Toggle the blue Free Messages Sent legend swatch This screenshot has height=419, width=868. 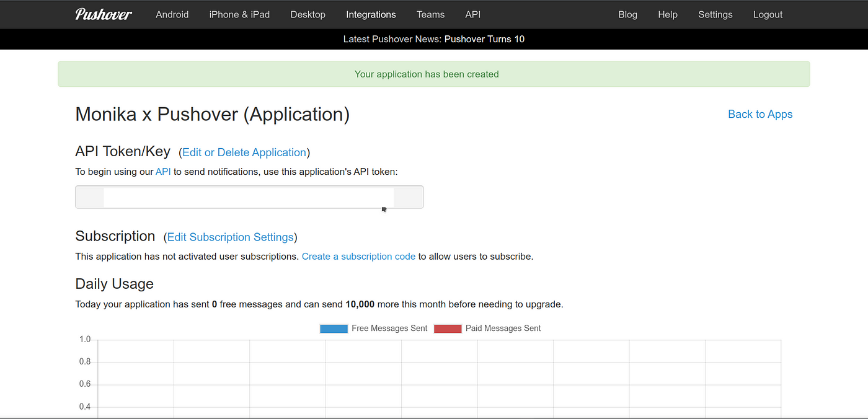tap(334, 329)
